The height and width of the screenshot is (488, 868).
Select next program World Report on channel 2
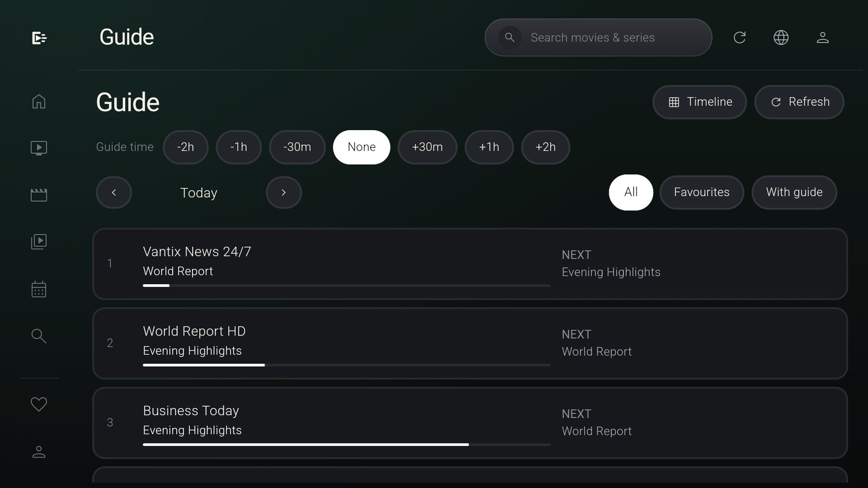pos(597,352)
